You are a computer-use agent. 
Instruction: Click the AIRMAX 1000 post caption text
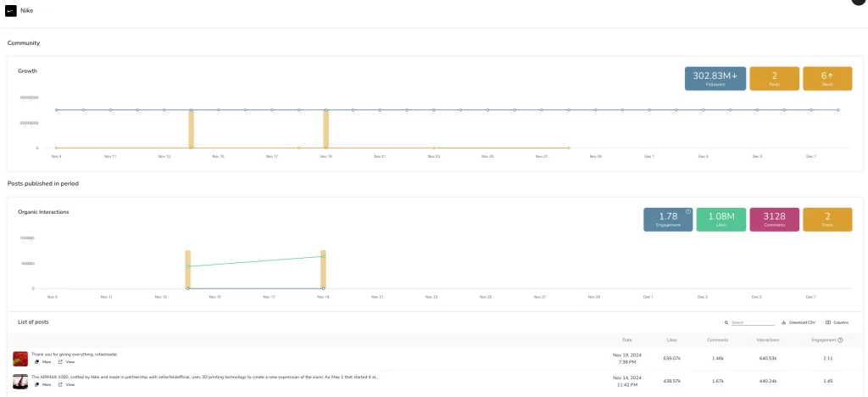tap(205, 377)
